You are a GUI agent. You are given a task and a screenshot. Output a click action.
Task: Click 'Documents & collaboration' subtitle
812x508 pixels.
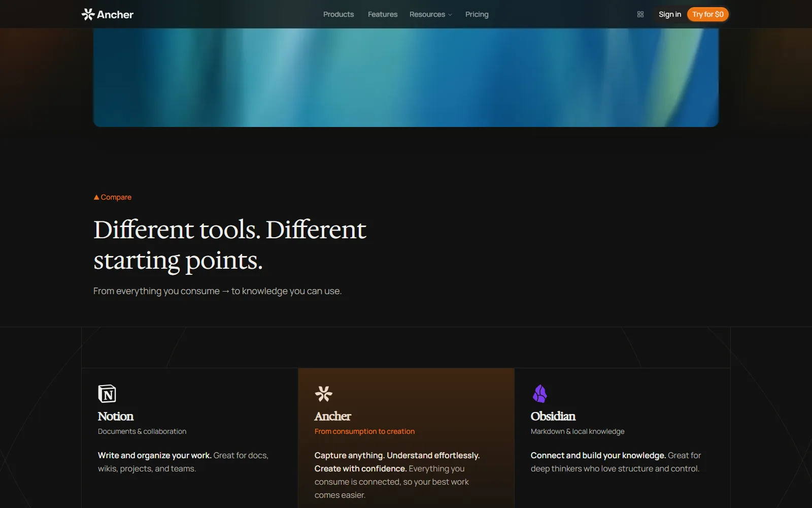coord(142,431)
